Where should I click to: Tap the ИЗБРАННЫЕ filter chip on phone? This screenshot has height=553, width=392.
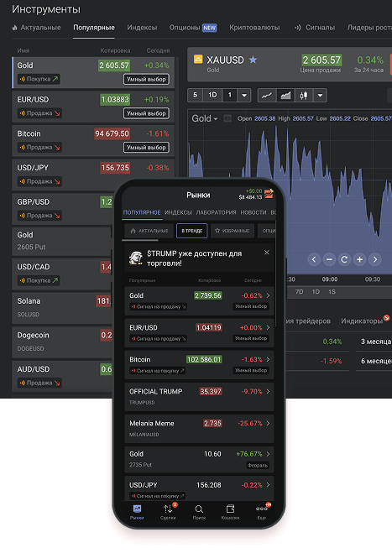233,231
